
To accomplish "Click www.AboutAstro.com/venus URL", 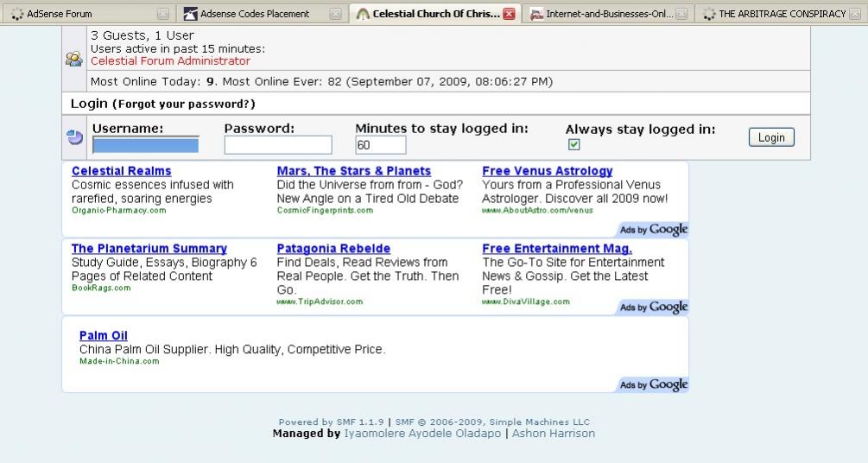I will [x=537, y=211].
